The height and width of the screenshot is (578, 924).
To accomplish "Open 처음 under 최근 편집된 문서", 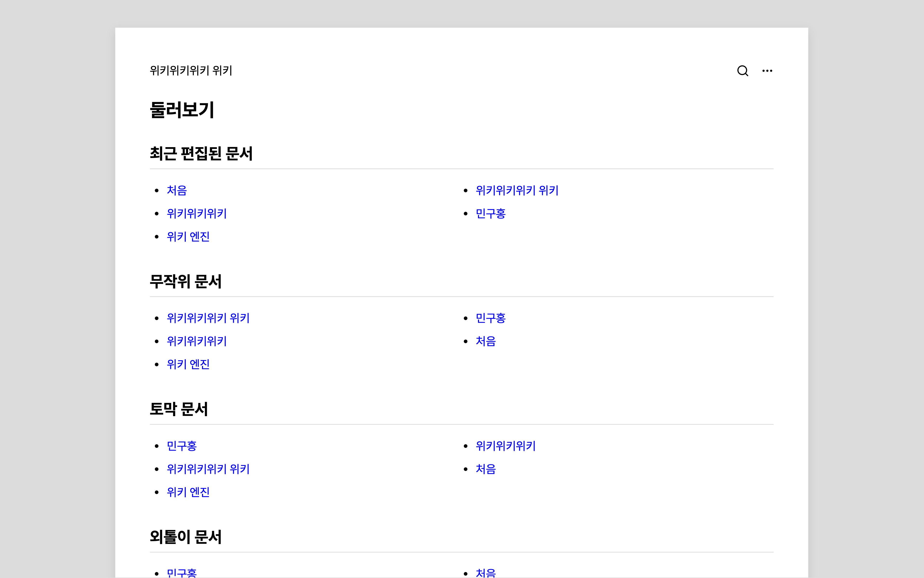I will (177, 190).
